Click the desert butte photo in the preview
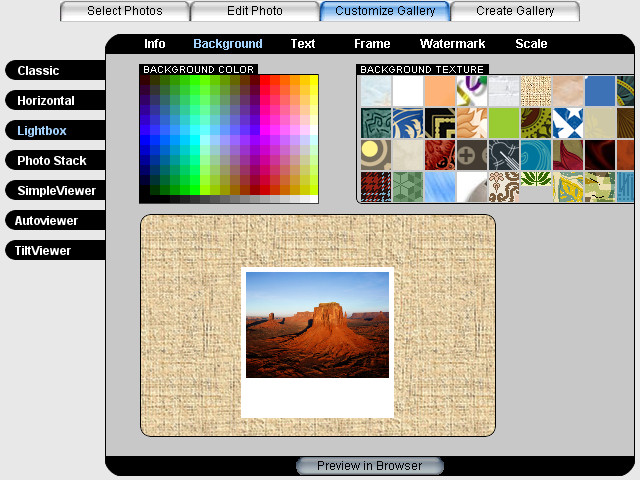 pos(317,325)
